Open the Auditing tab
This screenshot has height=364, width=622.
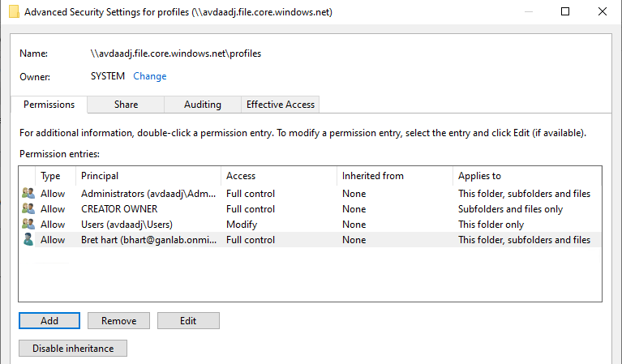tap(202, 105)
